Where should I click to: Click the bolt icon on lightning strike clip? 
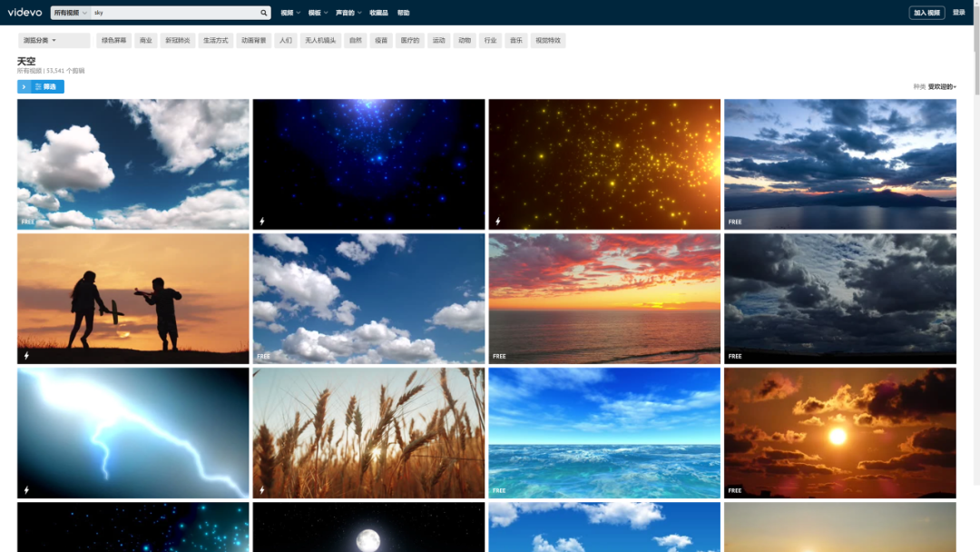26,490
